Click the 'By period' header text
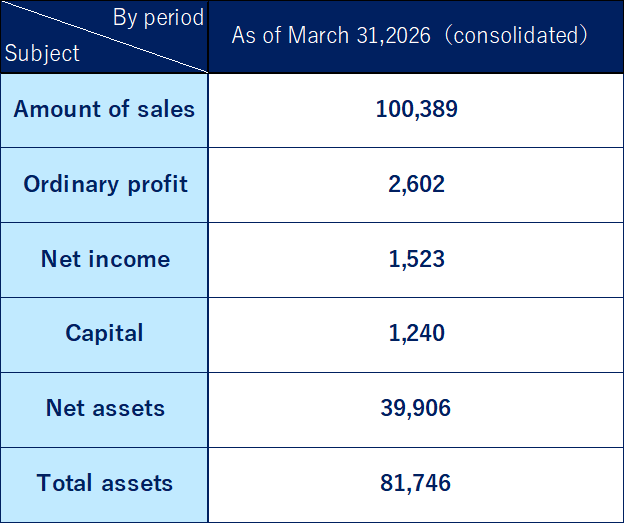 coord(158,18)
